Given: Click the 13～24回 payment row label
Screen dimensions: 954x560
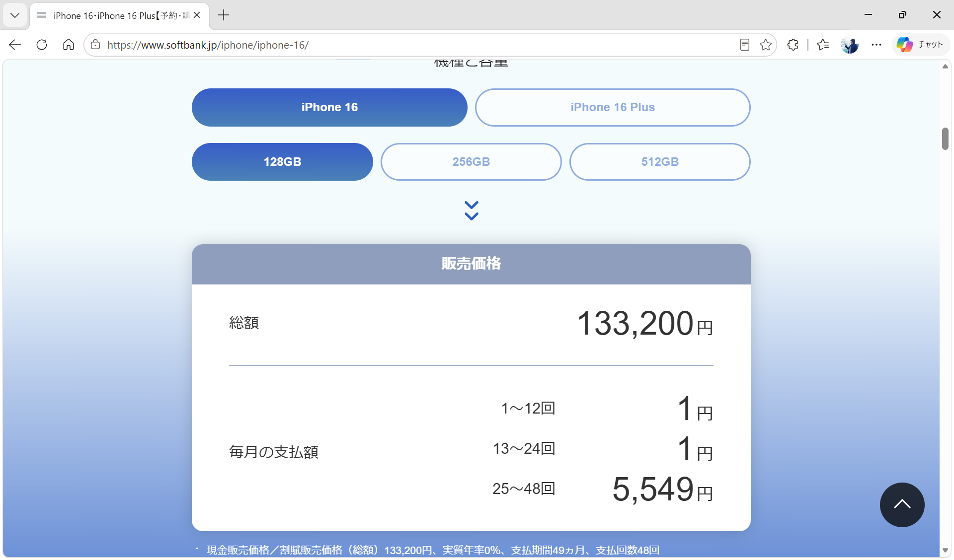Looking at the screenshot, I should (x=524, y=448).
